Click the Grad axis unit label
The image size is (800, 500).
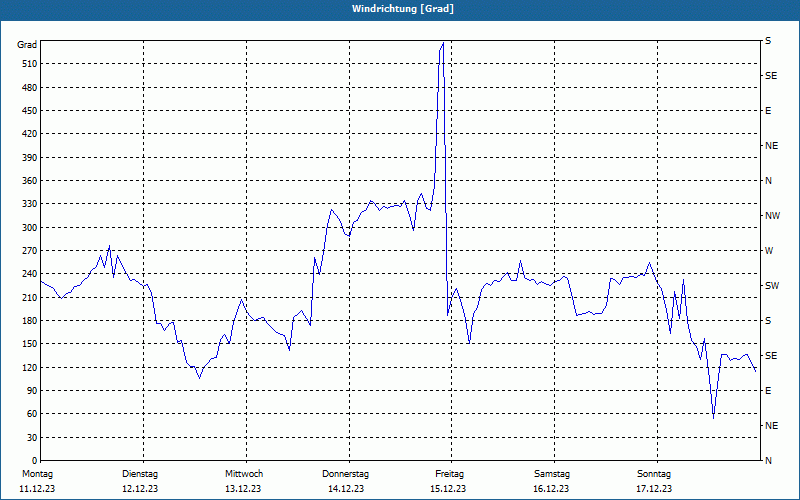coord(27,45)
